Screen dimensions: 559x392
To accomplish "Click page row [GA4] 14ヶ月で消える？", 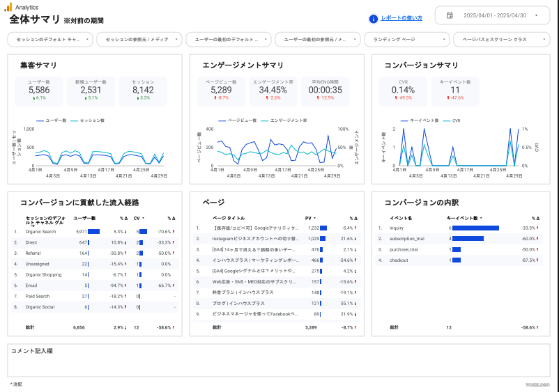I will 277,249.
